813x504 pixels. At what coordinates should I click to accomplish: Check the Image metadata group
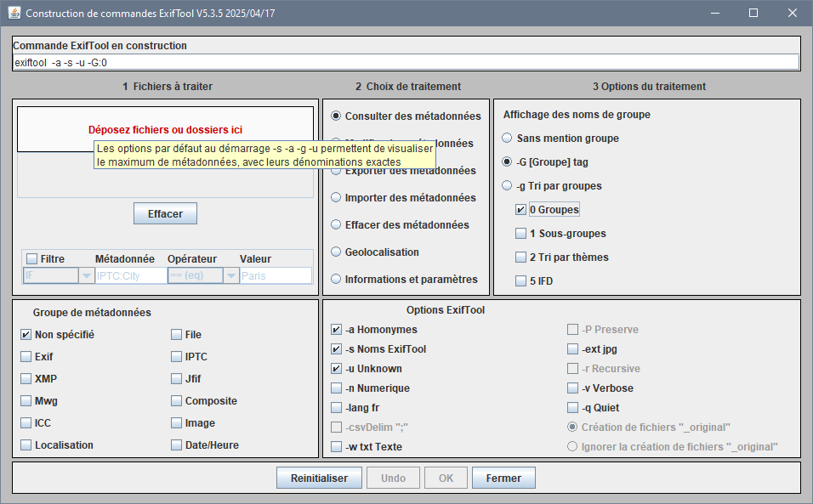(176, 423)
